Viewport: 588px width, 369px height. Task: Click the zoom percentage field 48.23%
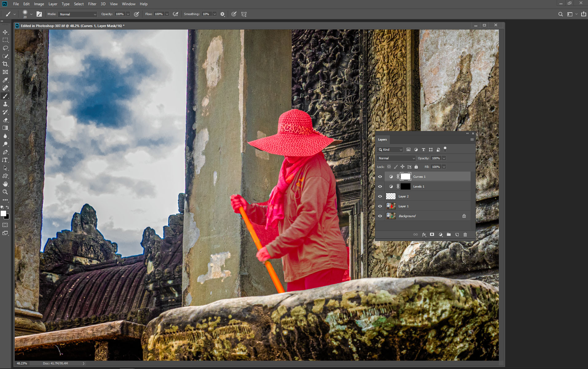point(22,363)
